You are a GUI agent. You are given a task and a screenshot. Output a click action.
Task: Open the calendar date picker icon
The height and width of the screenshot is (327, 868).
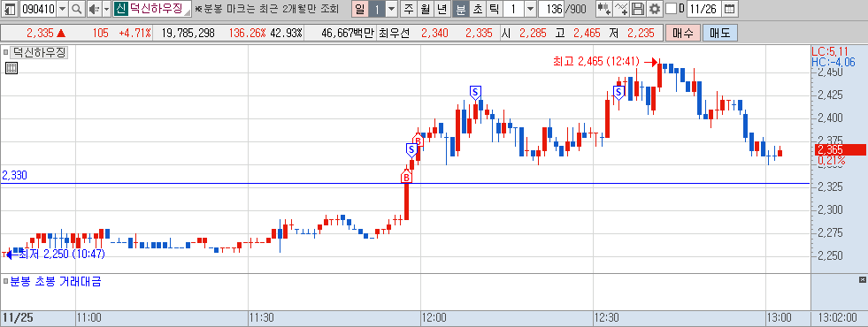coord(730,9)
